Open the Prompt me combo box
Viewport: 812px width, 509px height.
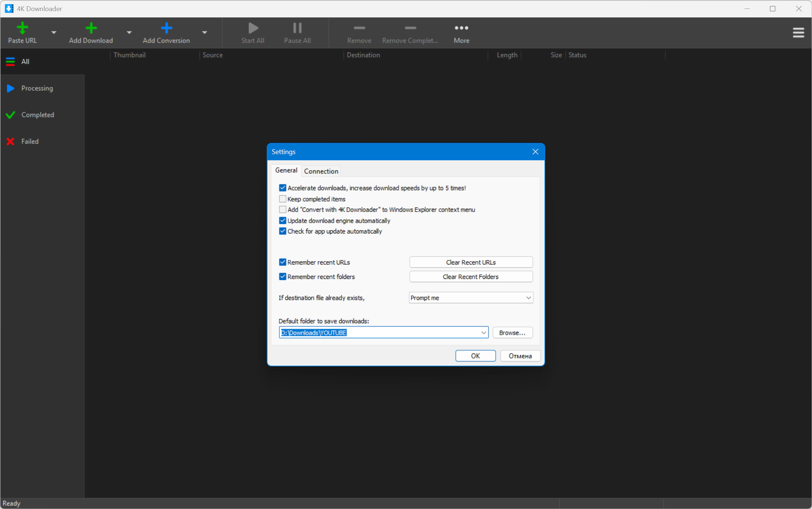[x=471, y=298]
